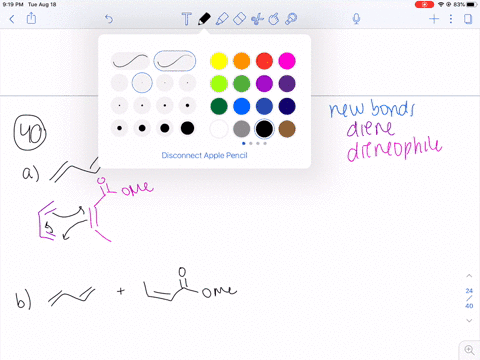Screen dimensions: 480x360
Task: Tap the Disconnect Apple Pencil link
Action: tap(204, 155)
